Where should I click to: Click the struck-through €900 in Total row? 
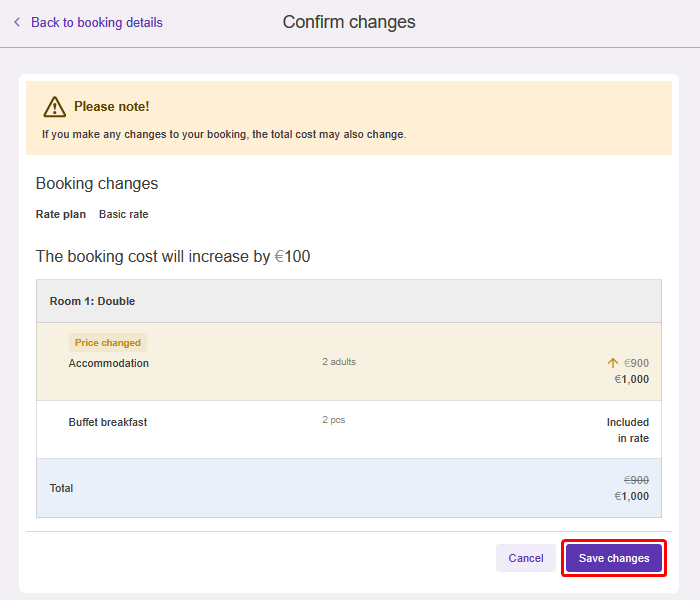click(636, 480)
